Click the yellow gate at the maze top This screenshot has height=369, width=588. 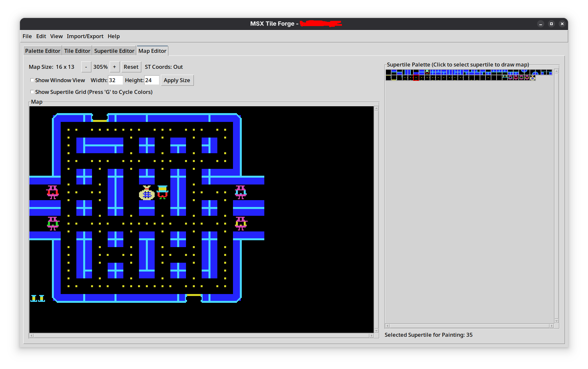click(x=100, y=121)
